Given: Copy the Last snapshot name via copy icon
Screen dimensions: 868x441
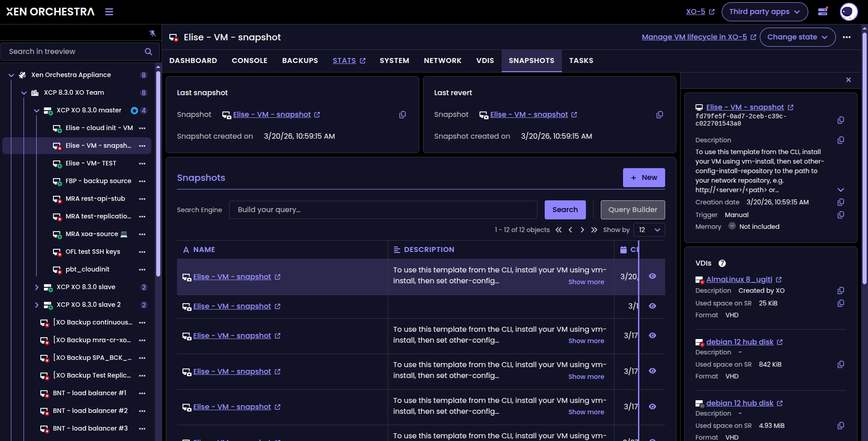Looking at the screenshot, I should (x=402, y=115).
